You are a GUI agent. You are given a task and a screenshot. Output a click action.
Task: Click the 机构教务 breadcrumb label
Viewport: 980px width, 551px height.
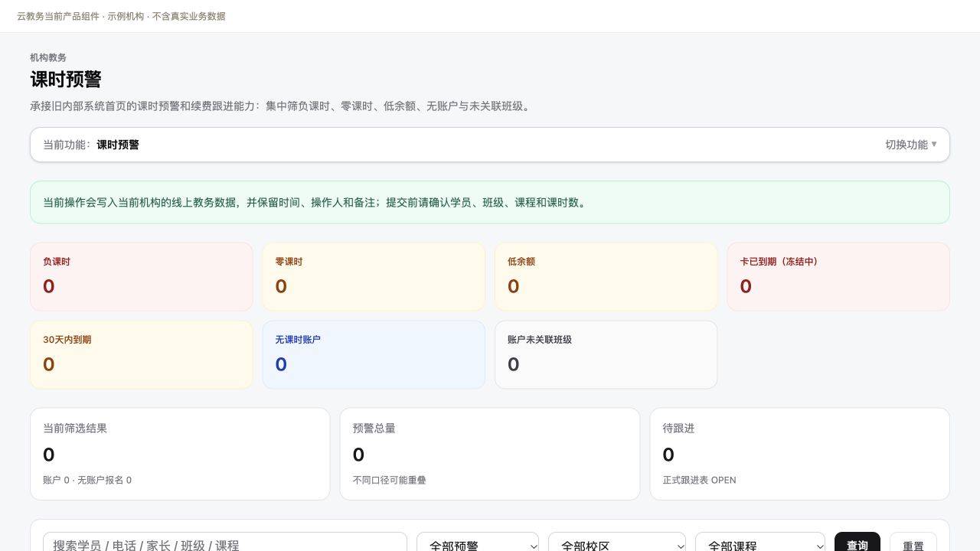point(48,57)
